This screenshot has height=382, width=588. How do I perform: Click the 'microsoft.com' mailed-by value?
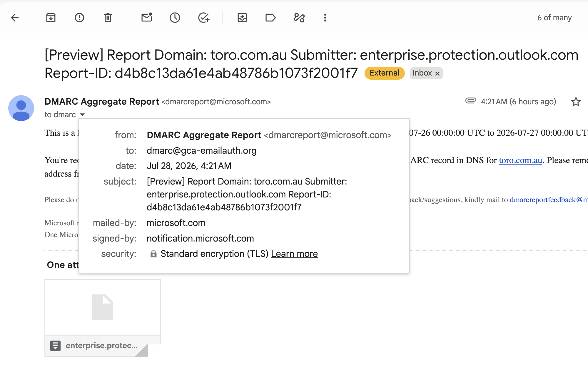pos(176,223)
